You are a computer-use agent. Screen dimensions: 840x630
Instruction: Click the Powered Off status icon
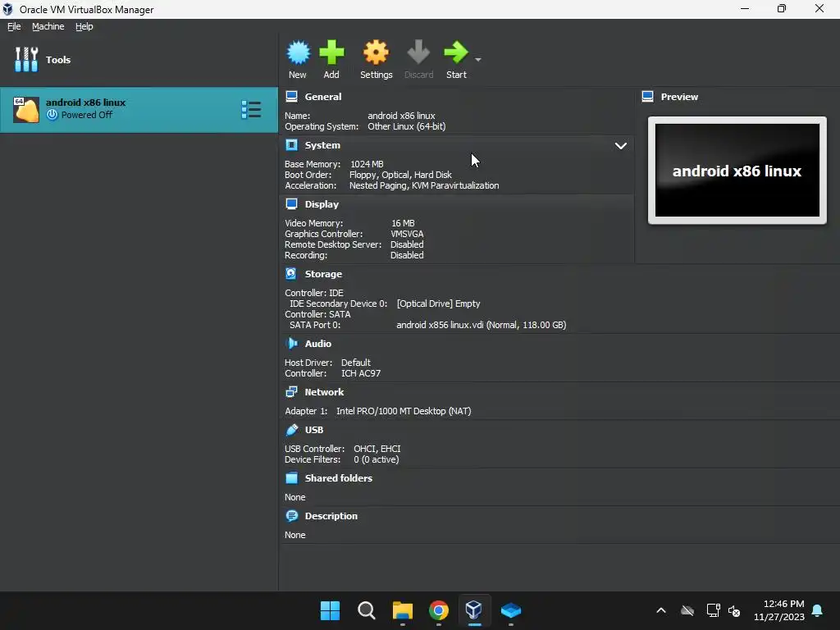click(x=52, y=115)
